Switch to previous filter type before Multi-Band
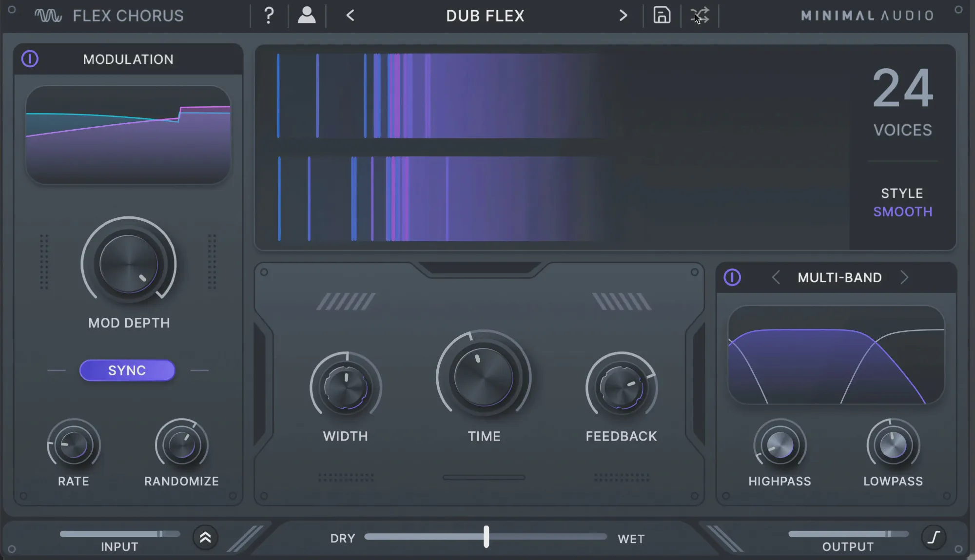The height and width of the screenshot is (560, 975). 776,277
